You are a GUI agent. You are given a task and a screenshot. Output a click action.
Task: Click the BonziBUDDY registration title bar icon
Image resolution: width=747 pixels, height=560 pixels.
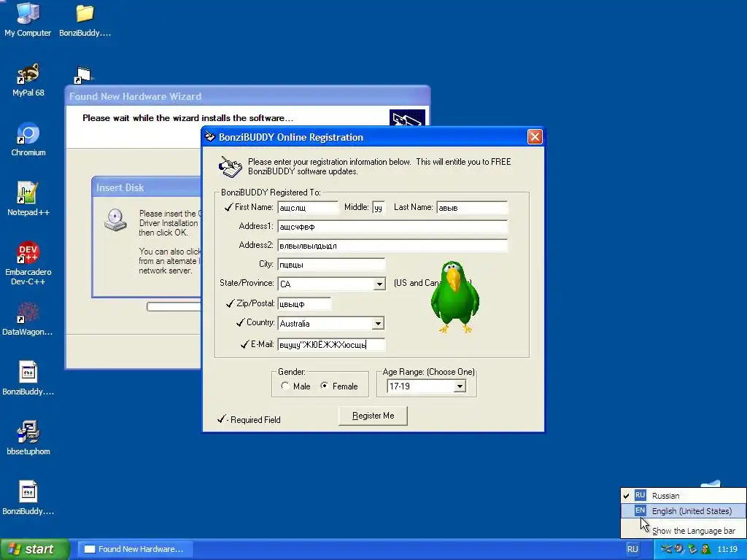coord(210,137)
